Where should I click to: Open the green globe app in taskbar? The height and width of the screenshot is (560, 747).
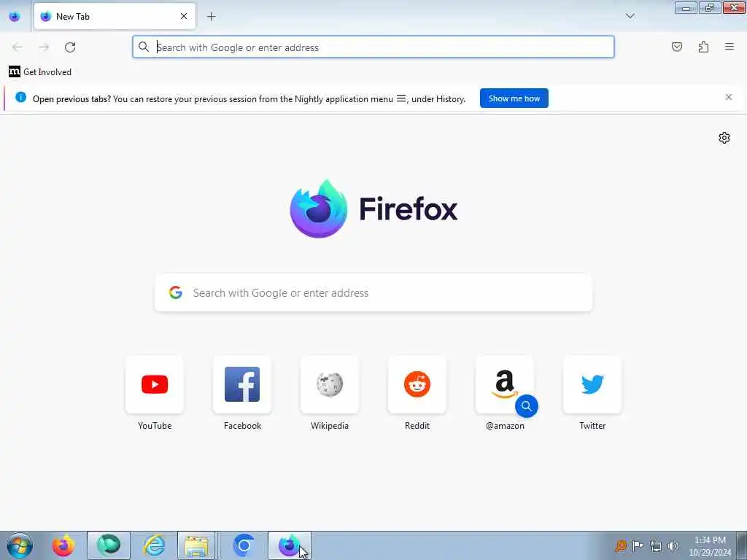(109, 545)
